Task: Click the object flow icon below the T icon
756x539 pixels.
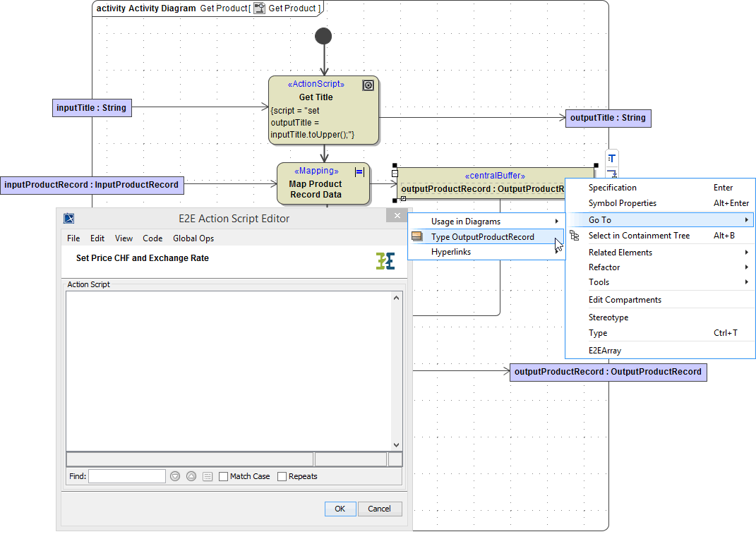Action: point(611,173)
